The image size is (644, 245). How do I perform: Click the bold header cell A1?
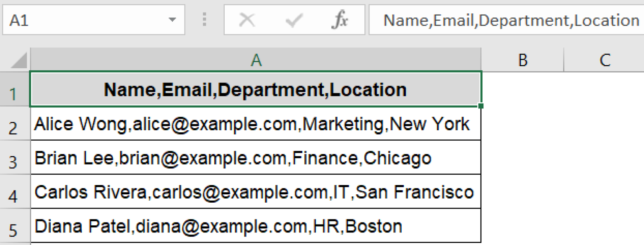click(256, 89)
